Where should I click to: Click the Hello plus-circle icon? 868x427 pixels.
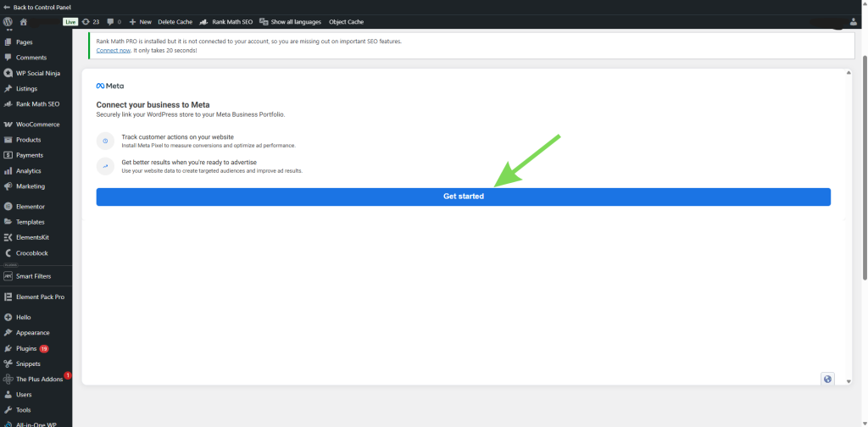click(x=8, y=318)
